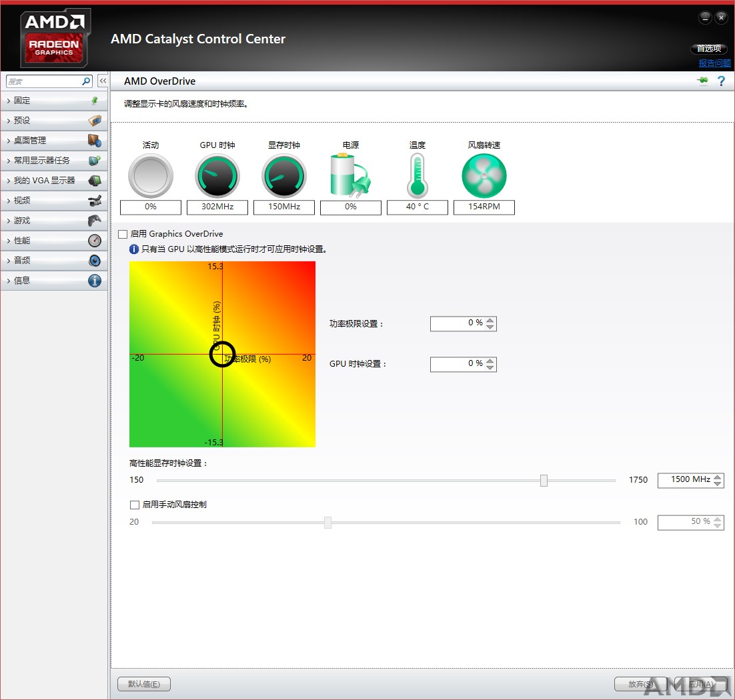Image resolution: width=735 pixels, height=700 pixels.
Task: Open the 首选项 preferences button
Action: [709, 49]
